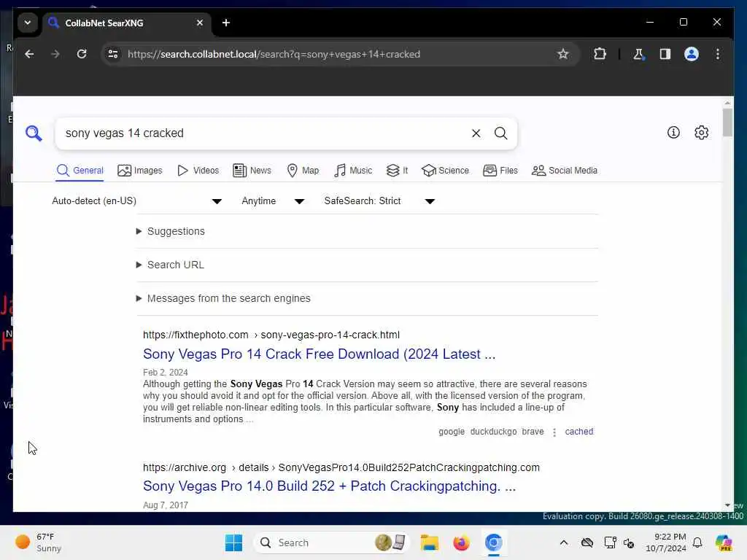Switch to the Files category
The image size is (747, 560).
click(x=500, y=171)
